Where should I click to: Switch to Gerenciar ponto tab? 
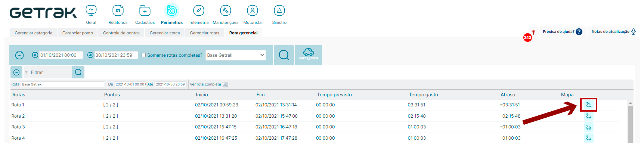(78, 33)
